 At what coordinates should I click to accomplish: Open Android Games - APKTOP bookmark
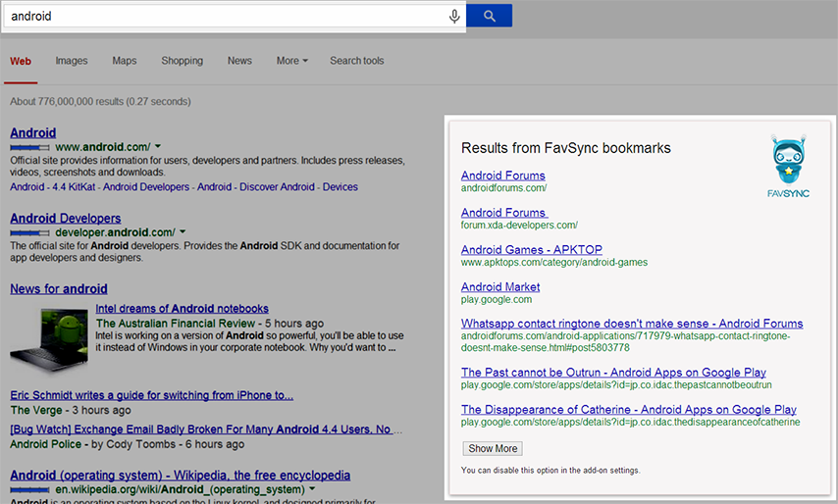(531, 250)
